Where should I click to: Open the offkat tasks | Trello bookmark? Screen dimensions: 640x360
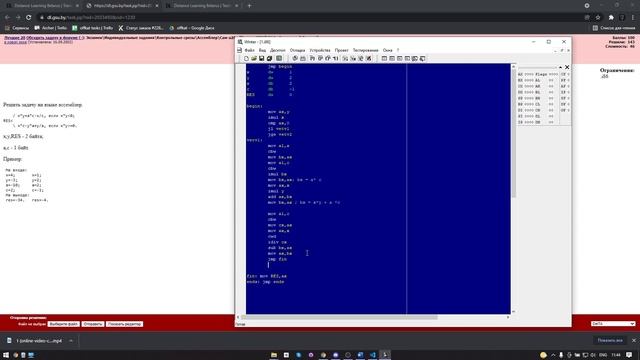(93, 28)
